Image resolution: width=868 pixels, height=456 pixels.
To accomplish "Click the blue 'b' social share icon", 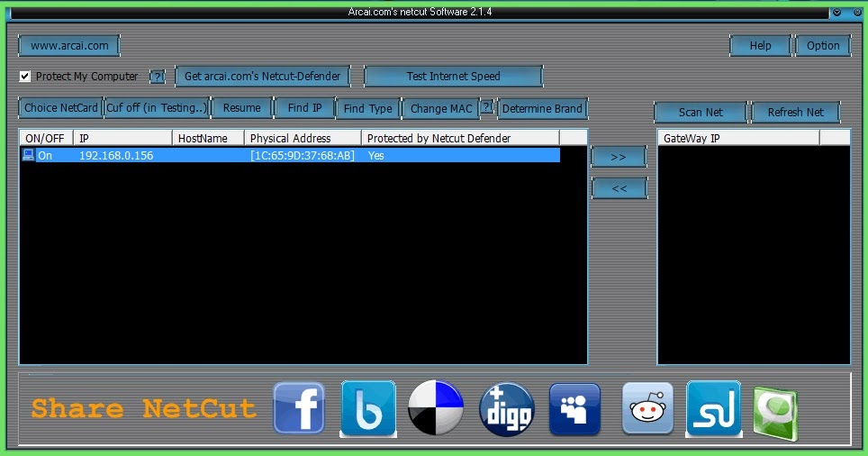I will (x=368, y=408).
